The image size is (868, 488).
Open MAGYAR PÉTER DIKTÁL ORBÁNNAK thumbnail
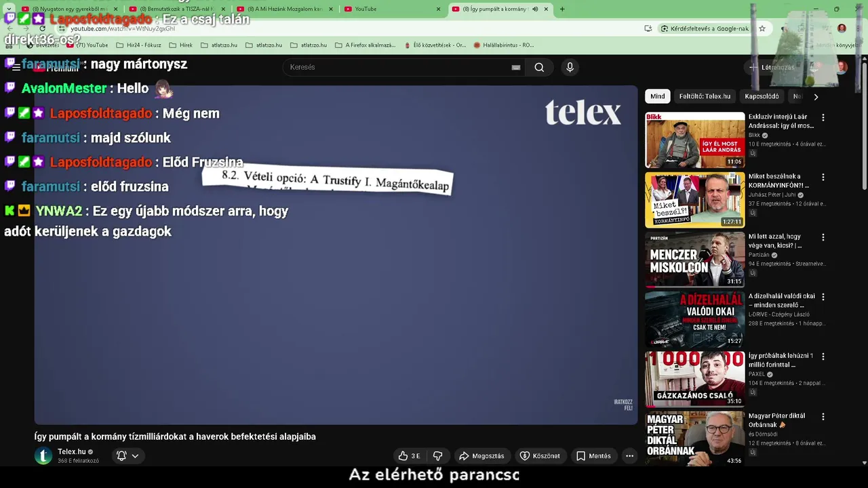(694, 438)
